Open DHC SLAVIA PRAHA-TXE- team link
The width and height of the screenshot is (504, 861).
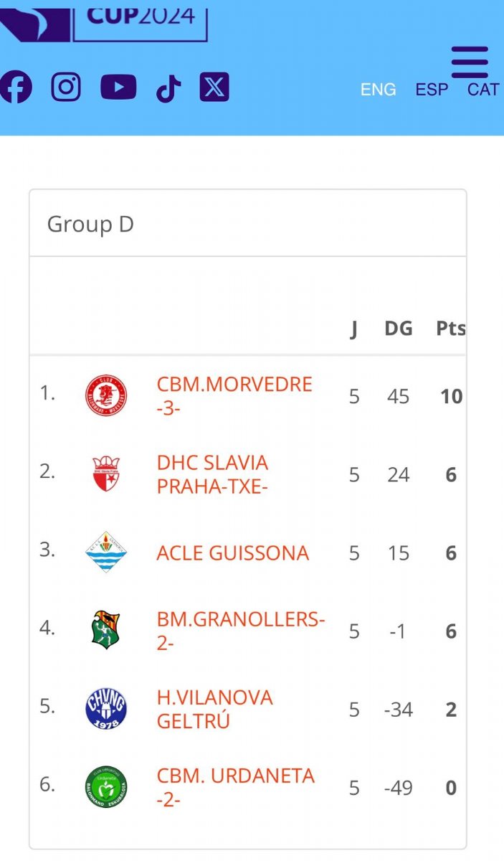pyautogui.click(x=213, y=474)
